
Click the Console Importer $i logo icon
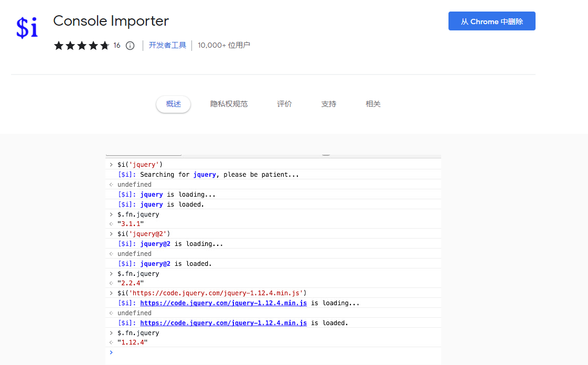[x=27, y=27]
